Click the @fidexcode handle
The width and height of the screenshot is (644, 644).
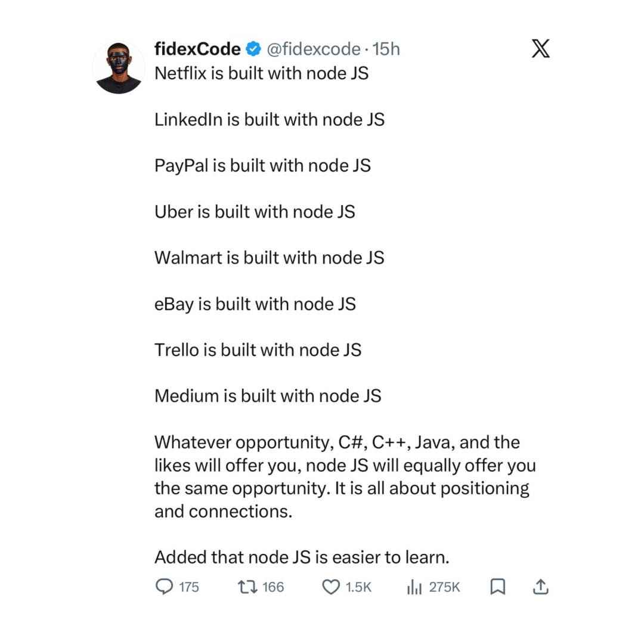coord(313,49)
